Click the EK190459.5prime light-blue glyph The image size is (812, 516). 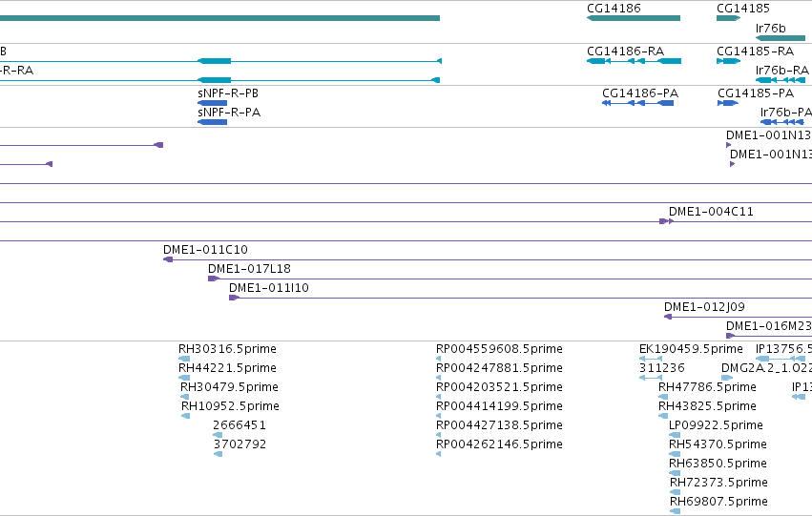[x=651, y=359]
